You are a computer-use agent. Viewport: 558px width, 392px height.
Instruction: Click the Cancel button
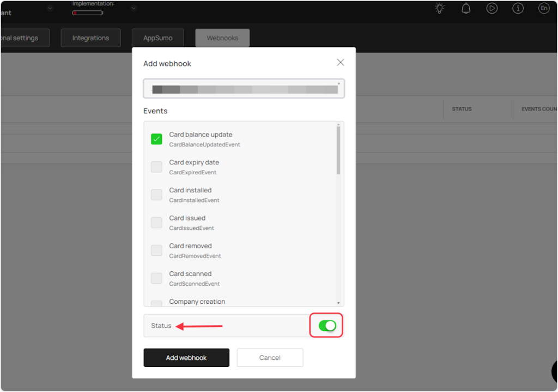click(270, 358)
